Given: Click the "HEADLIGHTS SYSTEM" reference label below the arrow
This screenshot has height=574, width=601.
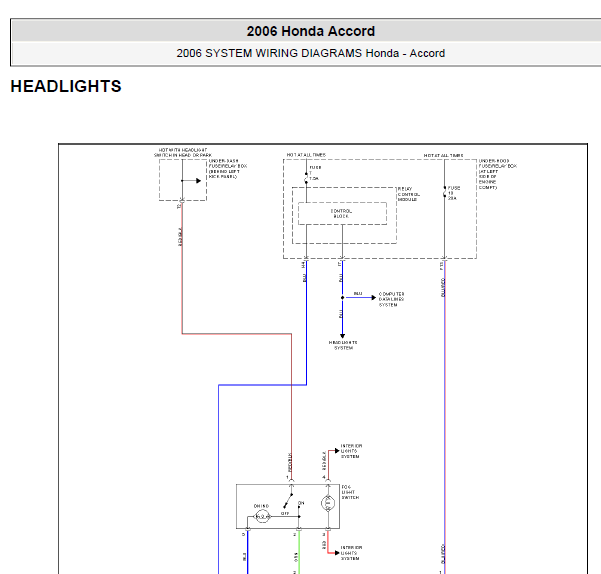Looking at the screenshot, I should tap(343, 345).
